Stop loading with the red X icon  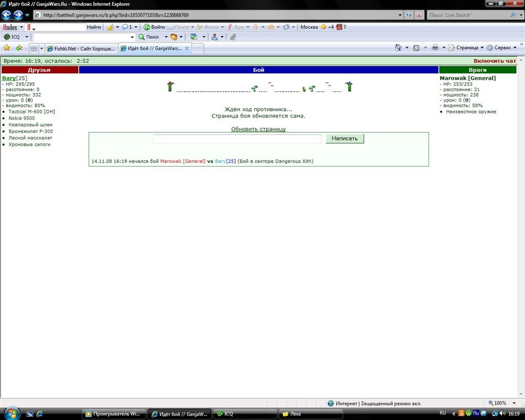[x=419, y=15]
